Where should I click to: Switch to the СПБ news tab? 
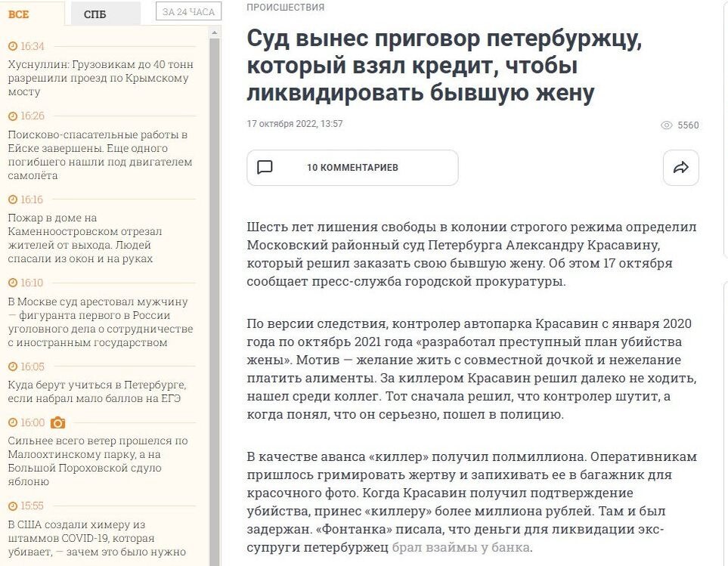(x=105, y=14)
